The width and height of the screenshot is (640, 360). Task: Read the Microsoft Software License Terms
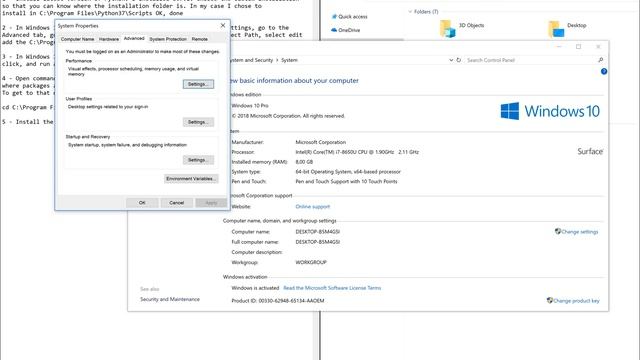pos(332,288)
